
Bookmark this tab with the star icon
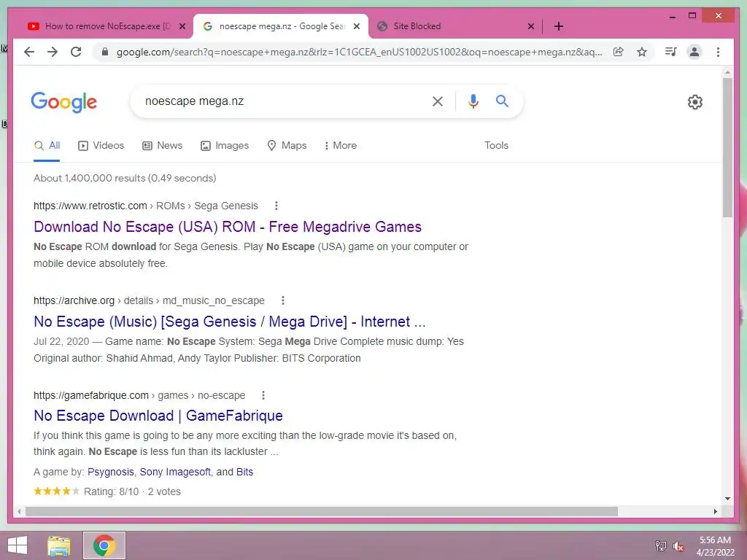point(642,52)
